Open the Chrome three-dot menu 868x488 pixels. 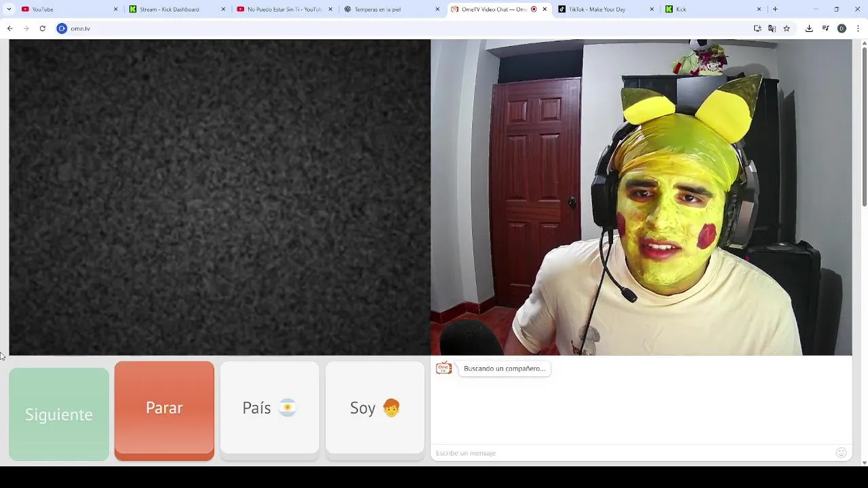coord(858,28)
